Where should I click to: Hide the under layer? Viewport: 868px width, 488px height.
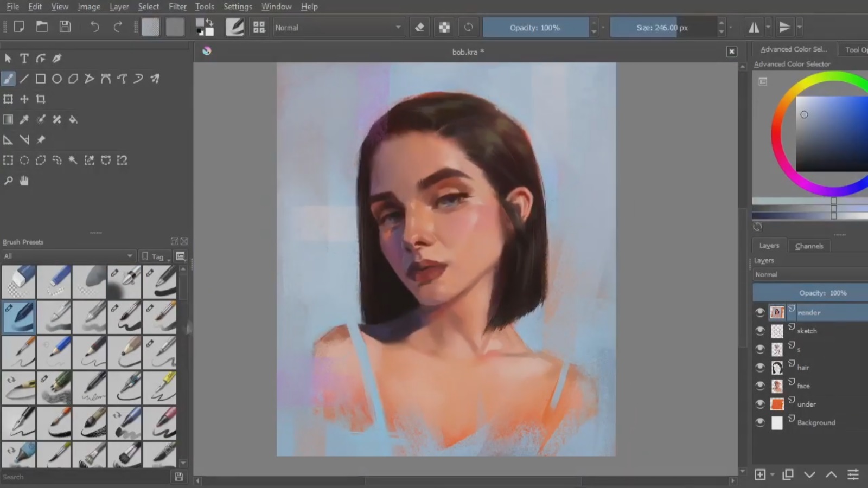click(x=760, y=404)
